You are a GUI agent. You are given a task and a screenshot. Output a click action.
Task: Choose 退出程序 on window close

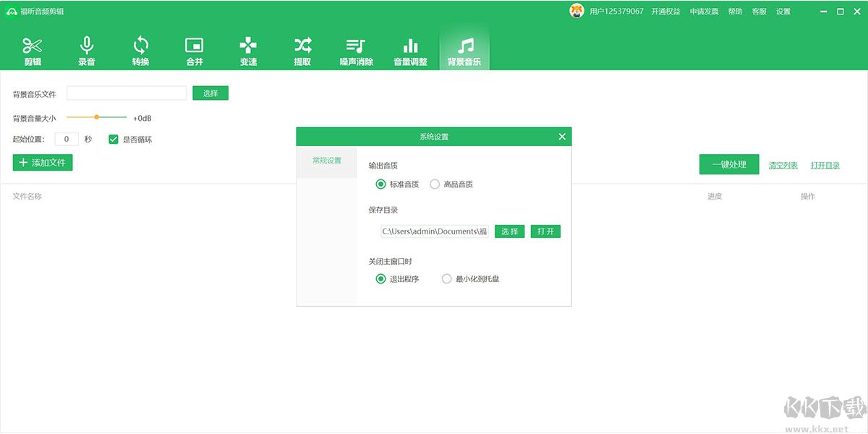point(381,278)
